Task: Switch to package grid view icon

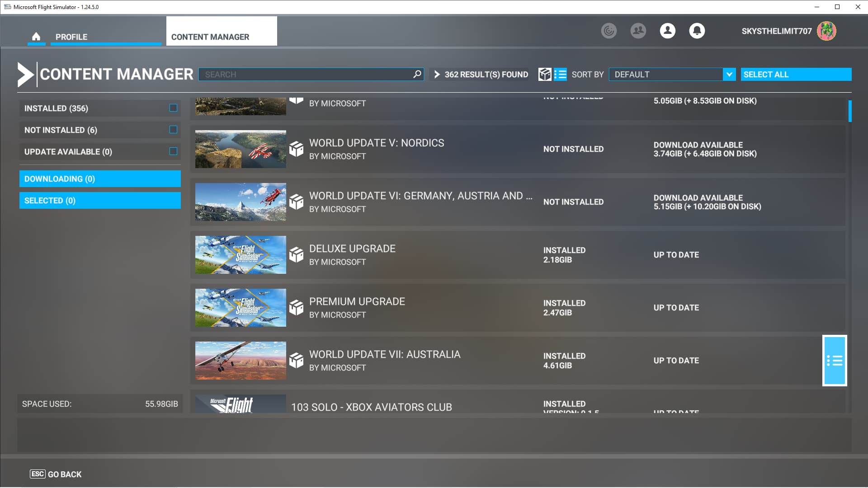Action: [x=545, y=74]
